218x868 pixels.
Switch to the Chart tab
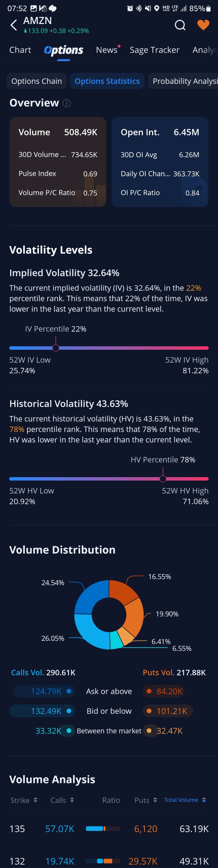[x=20, y=50]
